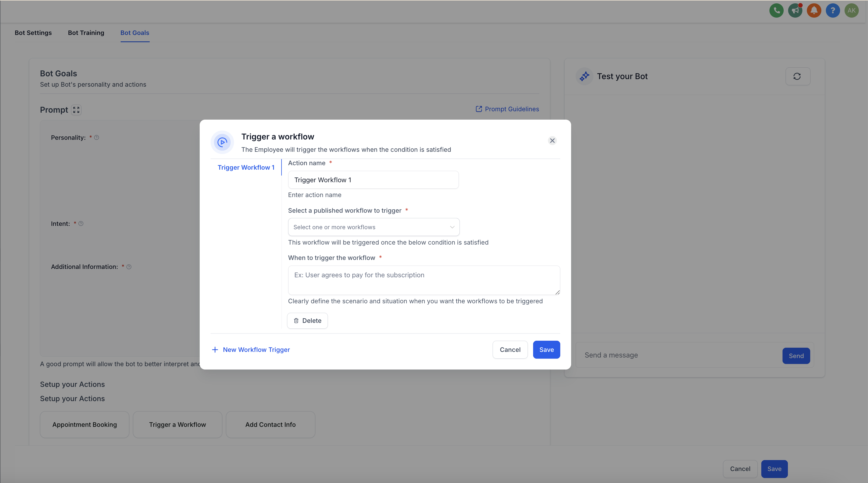
Task: Click the phone icon in the top bar
Action: pyautogui.click(x=776, y=10)
